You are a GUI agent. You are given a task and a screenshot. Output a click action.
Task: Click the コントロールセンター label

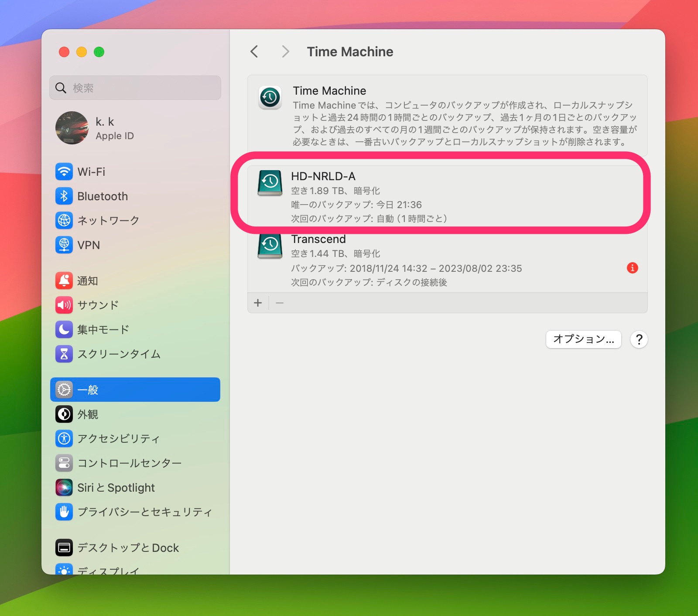coord(130,463)
